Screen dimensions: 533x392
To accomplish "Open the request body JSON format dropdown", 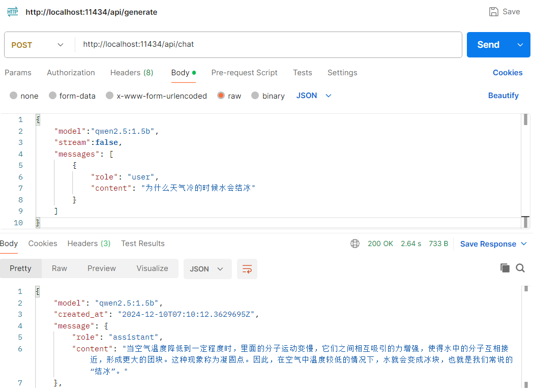I will click(x=314, y=96).
